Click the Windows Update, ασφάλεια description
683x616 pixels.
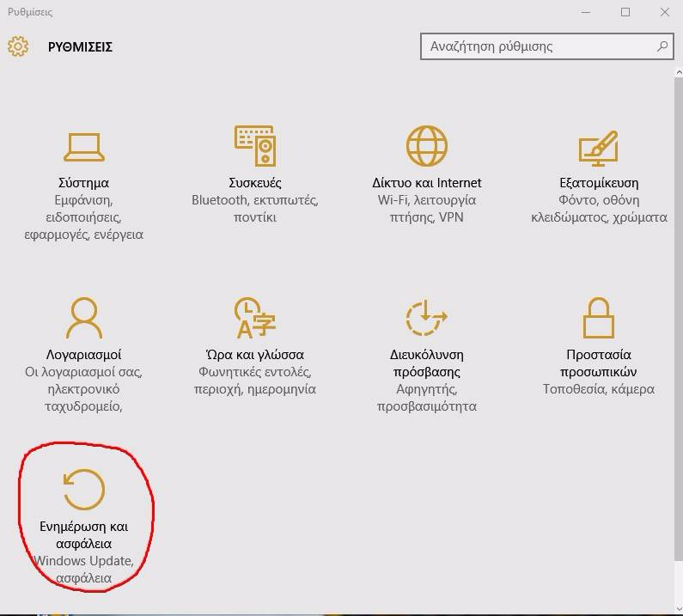click(x=83, y=570)
